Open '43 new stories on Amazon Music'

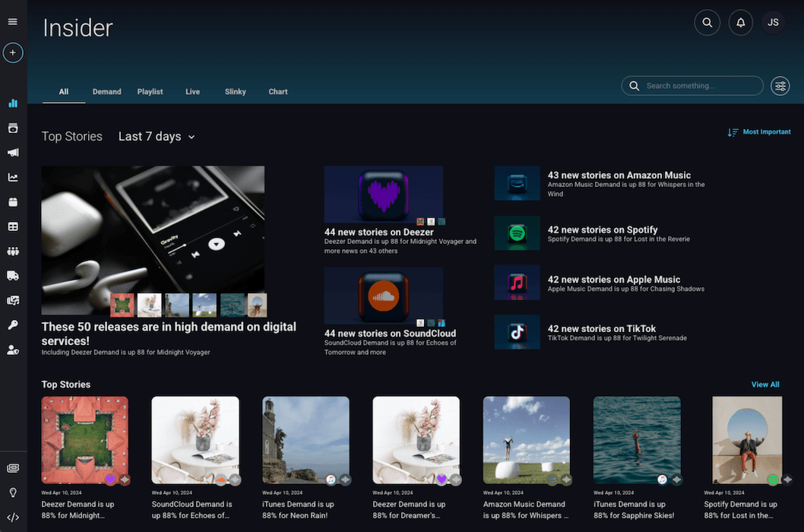pos(619,175)
